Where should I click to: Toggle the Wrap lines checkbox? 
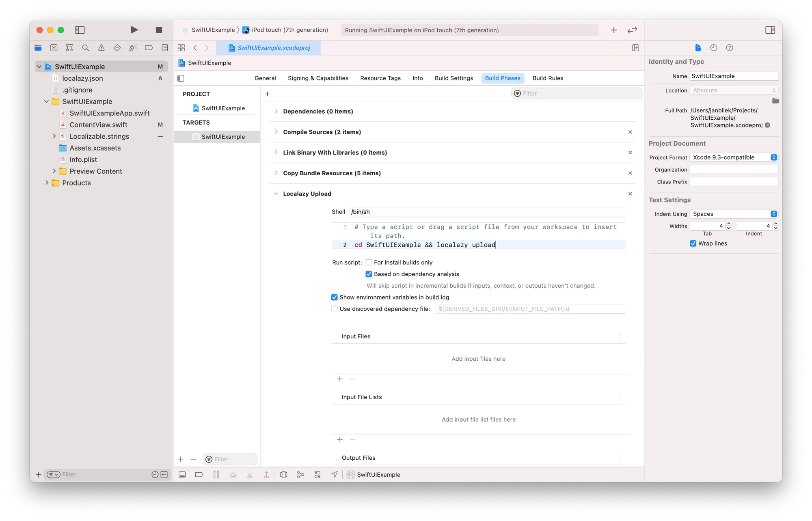click(x=693, y=243)
